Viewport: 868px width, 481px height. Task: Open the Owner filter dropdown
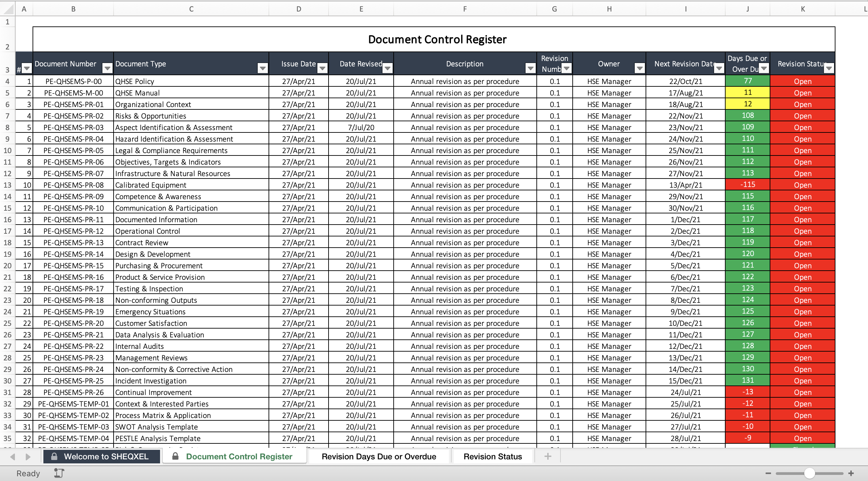640,69
